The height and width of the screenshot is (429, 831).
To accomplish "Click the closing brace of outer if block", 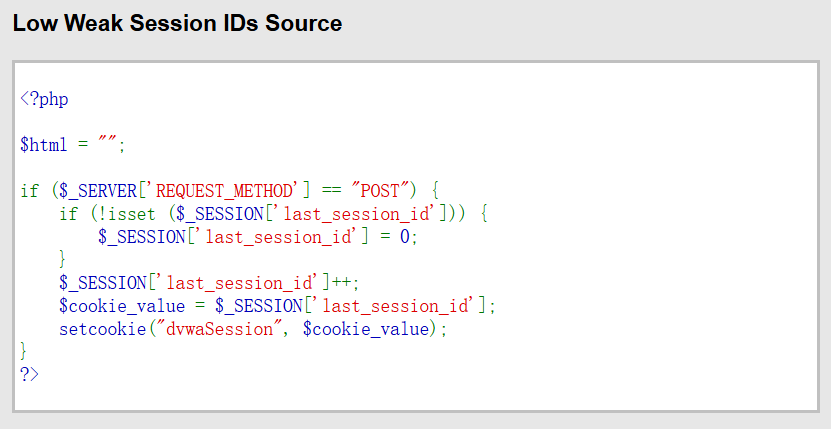I will [24, 352].
